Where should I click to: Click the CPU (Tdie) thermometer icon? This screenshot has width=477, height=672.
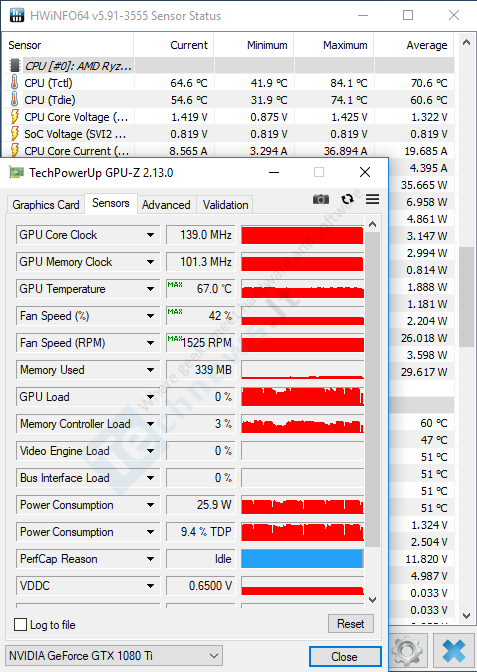[15, 99]
